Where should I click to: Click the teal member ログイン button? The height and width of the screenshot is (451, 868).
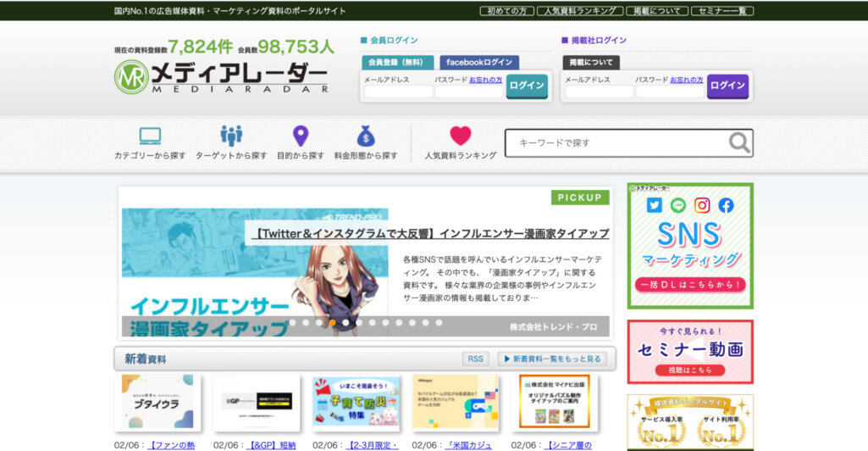pos(527,86)
